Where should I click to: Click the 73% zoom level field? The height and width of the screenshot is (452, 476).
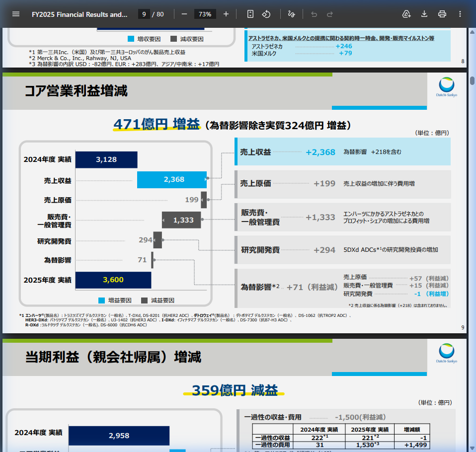(x=205, y=14)
